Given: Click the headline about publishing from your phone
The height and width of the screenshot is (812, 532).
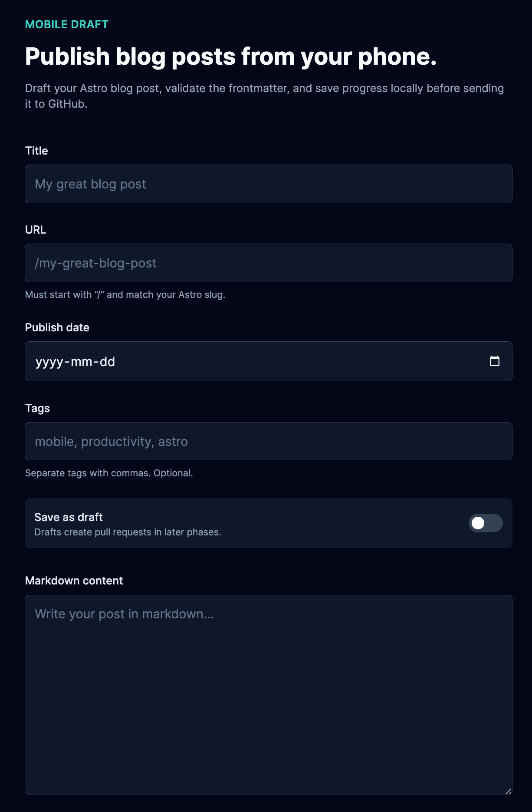Looking at the screenshot, I should [231, 56].
